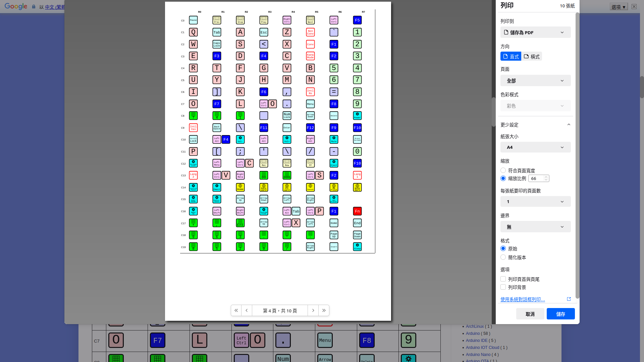Open the ArchLinux category link in sidebar

pos(475,326)
